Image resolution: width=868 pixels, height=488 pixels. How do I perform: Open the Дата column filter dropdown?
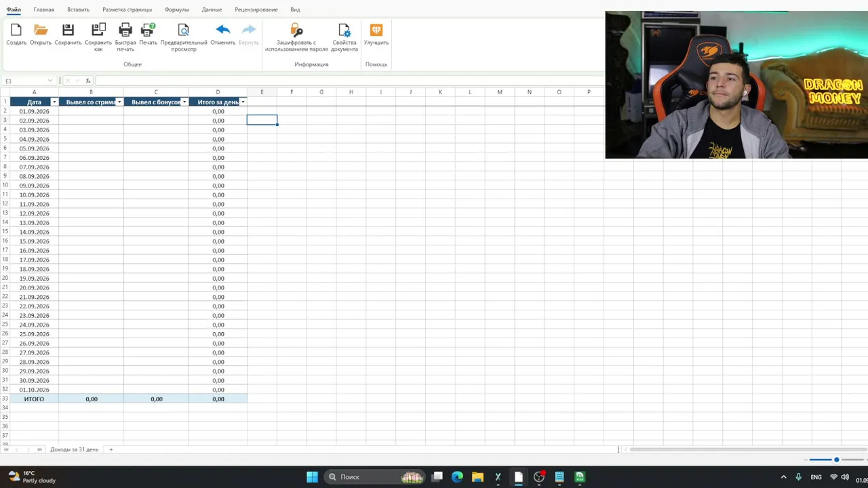[54, 102]
